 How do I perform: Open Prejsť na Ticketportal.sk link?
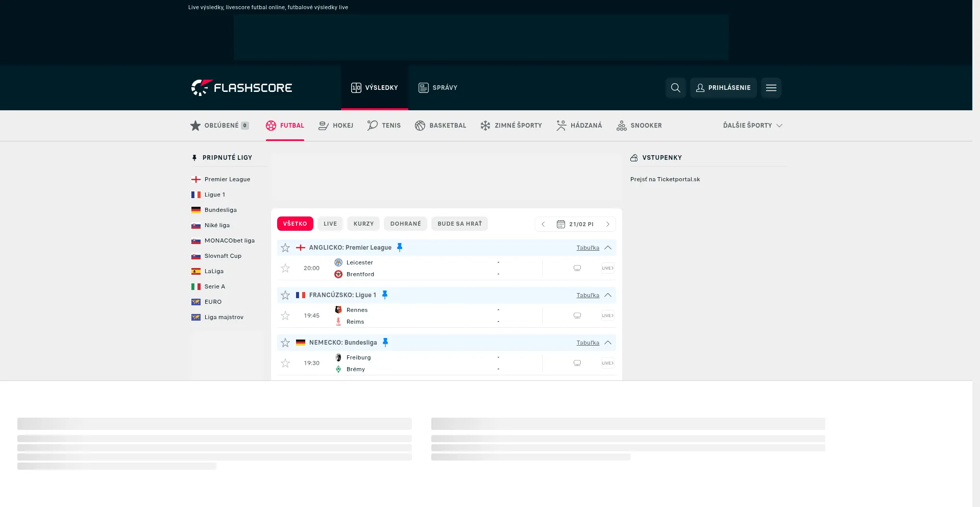tap(665, 179)
